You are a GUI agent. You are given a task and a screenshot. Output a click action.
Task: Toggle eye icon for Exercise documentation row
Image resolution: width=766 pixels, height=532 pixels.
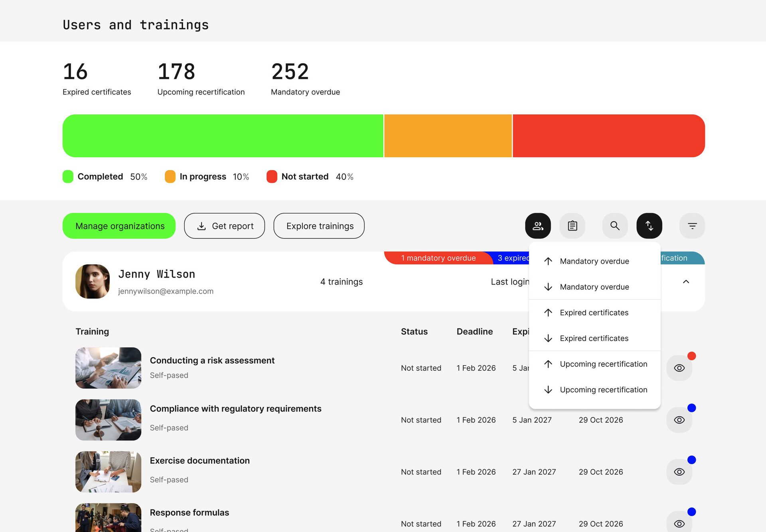point(679,472)
